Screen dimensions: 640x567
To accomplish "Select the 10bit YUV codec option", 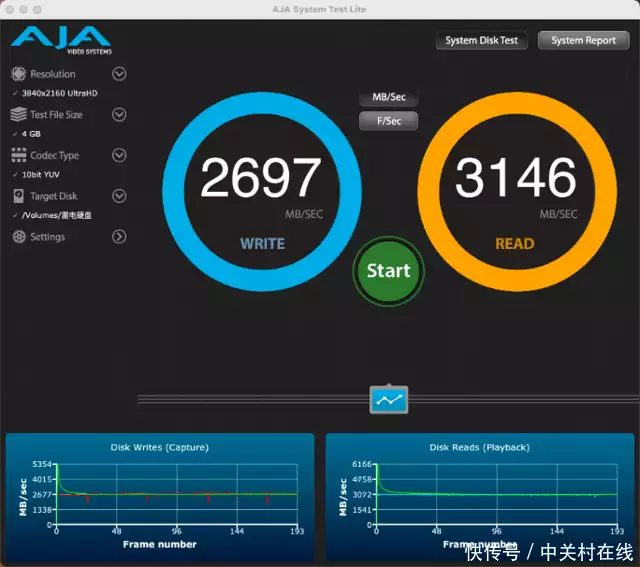I will pyautogui.click(x=40, y=175).
